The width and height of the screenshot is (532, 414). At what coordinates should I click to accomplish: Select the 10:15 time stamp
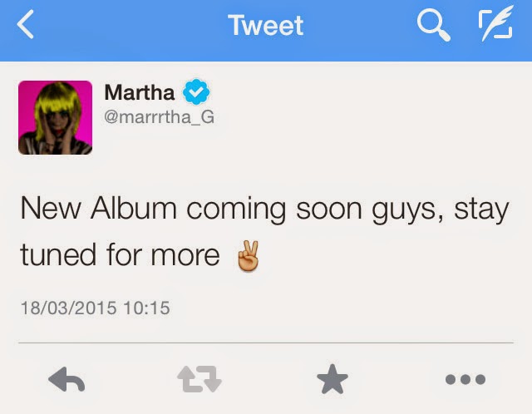(146, 308)
